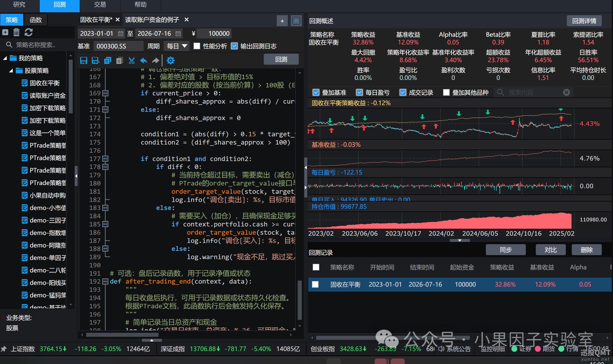
Task: Click the 回测 run button
Action: [281, 59]
